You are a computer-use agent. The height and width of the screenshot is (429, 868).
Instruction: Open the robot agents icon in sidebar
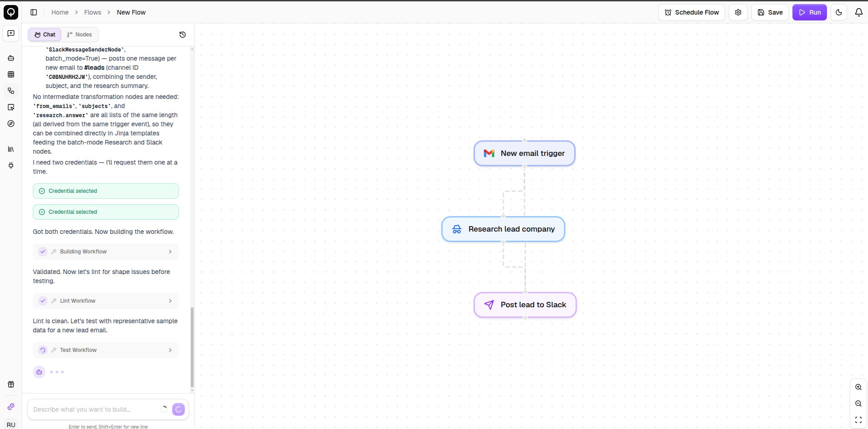[11, 58]
